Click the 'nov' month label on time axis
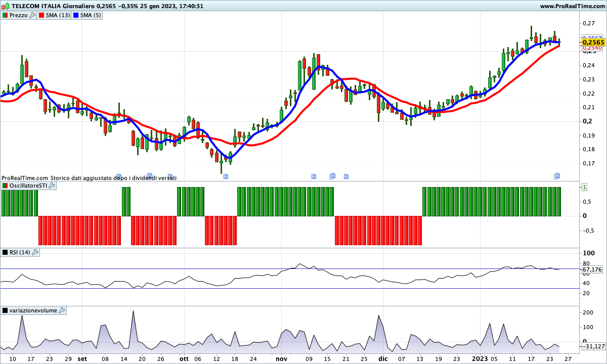Image resolution: width=607 pixels, height=364 pixels. coord(282,359)
